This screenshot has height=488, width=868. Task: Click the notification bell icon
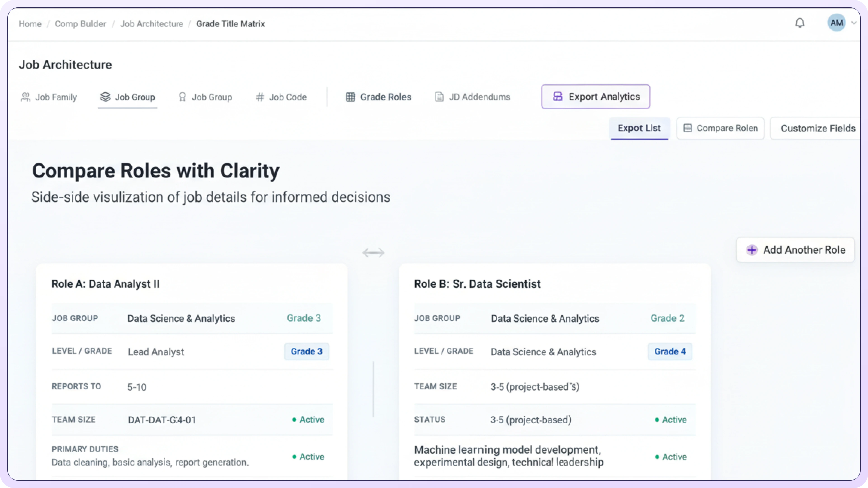[x=800, y=23]
